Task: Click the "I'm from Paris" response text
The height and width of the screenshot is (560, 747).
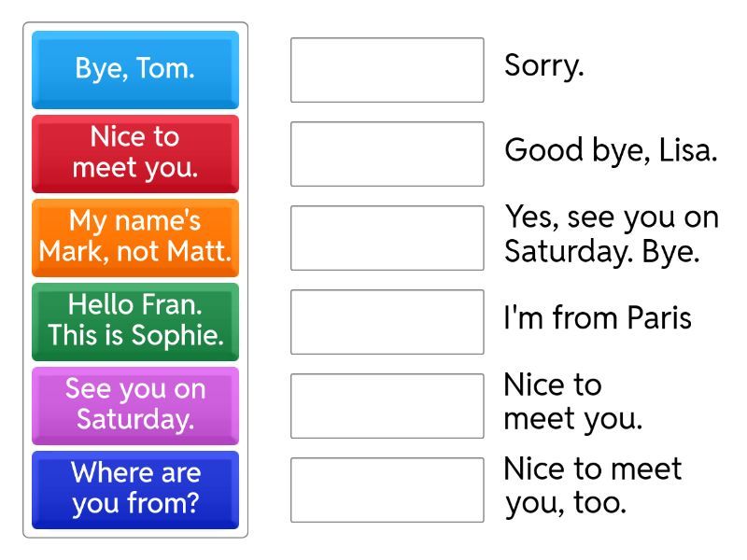Action: (x=598, y=318)
